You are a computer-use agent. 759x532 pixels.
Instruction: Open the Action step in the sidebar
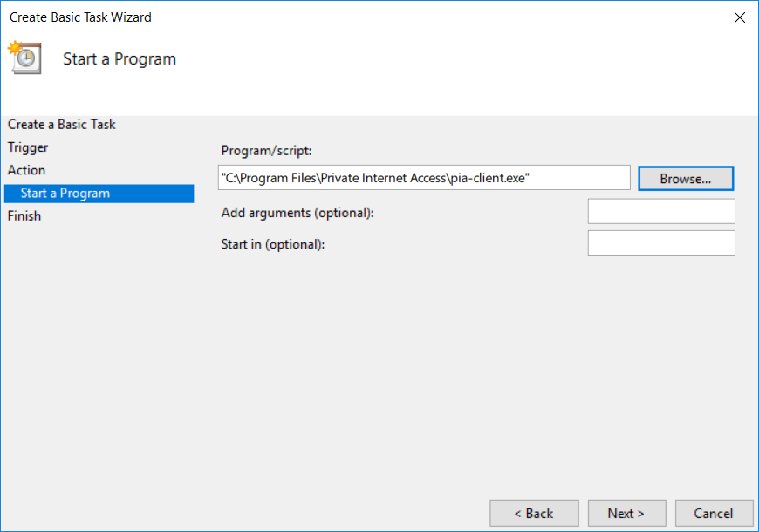coord(27,170)
